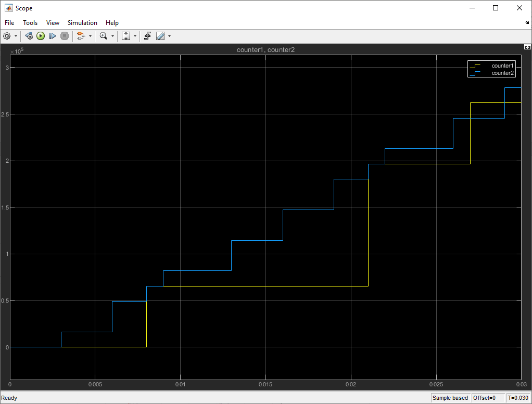Open the Triggers tool icon
Screen dimensions: 532x404
[x=148, y=36]
